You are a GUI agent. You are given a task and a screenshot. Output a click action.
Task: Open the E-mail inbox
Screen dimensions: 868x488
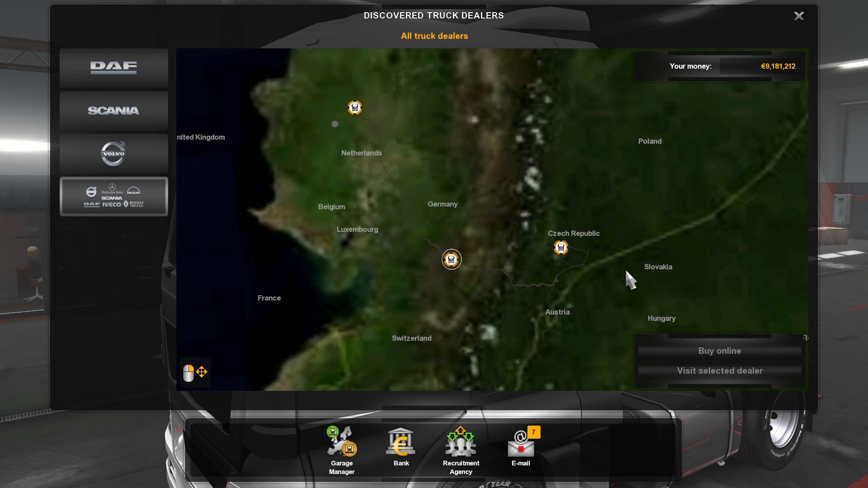coord(520,447)
